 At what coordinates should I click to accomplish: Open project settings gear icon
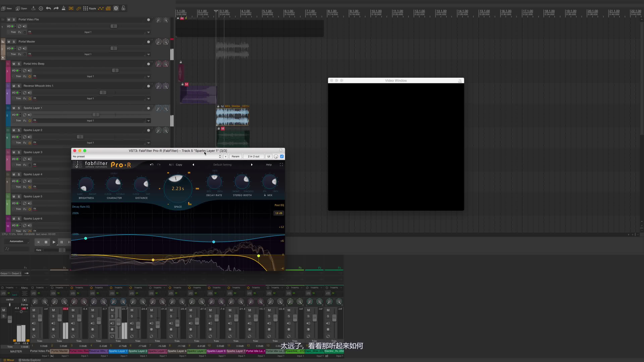click(41, 8)
